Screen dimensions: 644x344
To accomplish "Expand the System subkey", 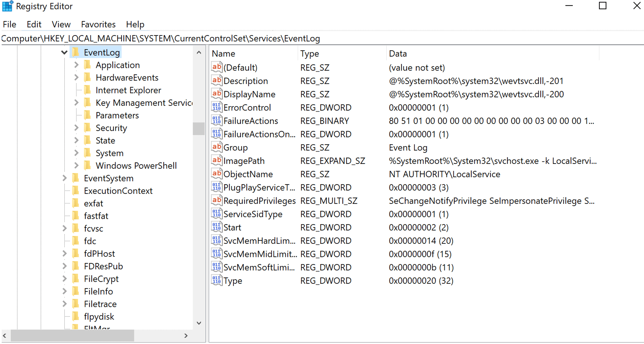I will point(76,153).
